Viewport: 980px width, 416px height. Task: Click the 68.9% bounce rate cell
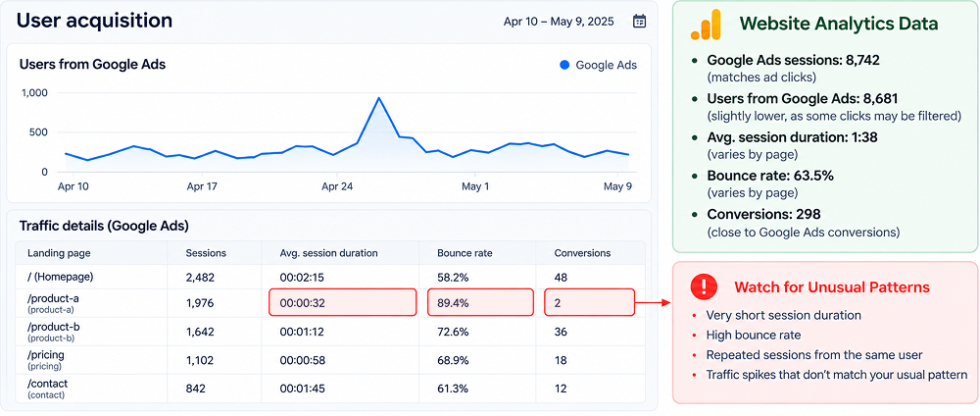[x=453, y=360]
